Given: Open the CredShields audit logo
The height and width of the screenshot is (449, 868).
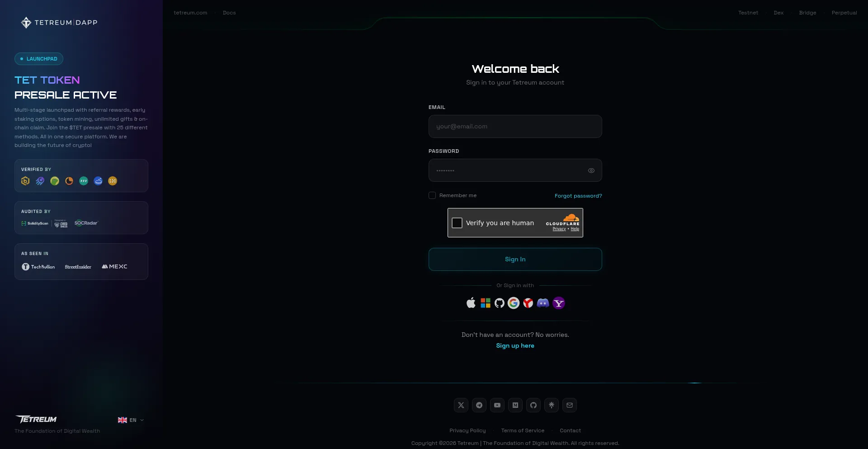Looking at the screenshot, I should [61, 223].
